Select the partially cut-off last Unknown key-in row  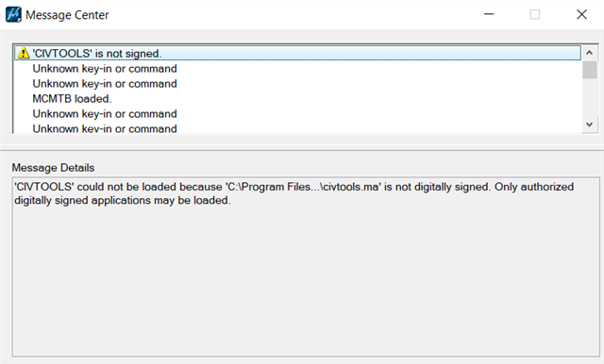(x=298, y=128)
